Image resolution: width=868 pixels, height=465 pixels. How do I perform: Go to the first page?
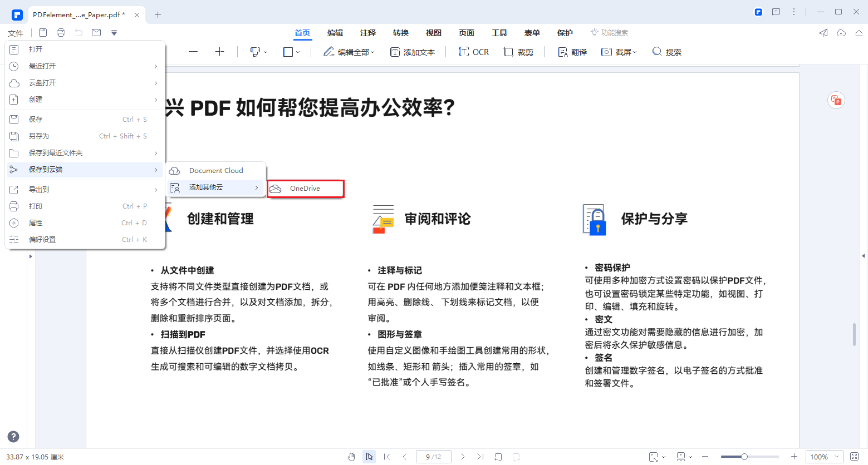coord(387,457)
